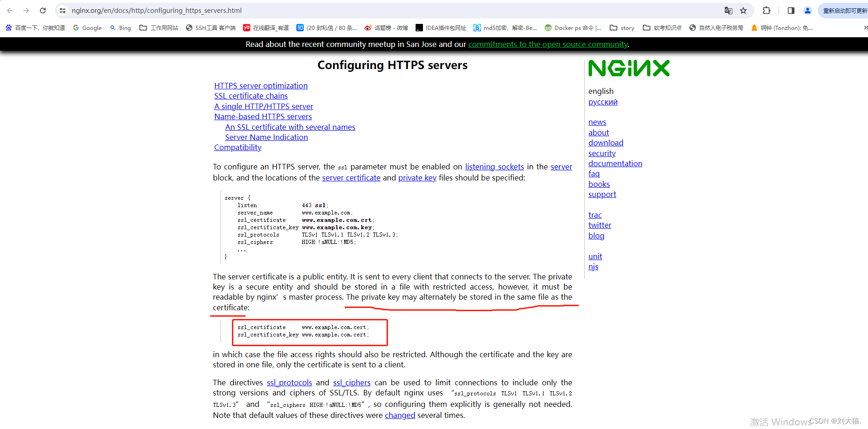Open the ssl_ciphers directive link
Screen dimensions: 868x429
[352, 383]
